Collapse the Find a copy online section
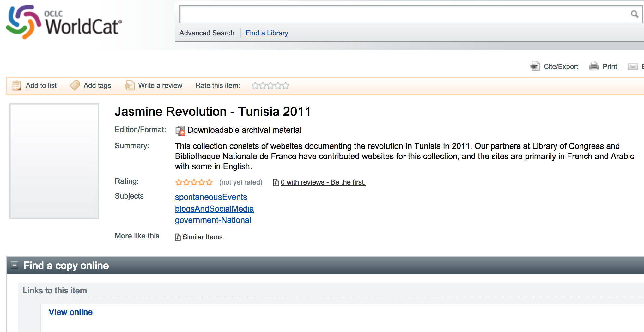Viewport: 644px width, 332px height. (15, 265)
